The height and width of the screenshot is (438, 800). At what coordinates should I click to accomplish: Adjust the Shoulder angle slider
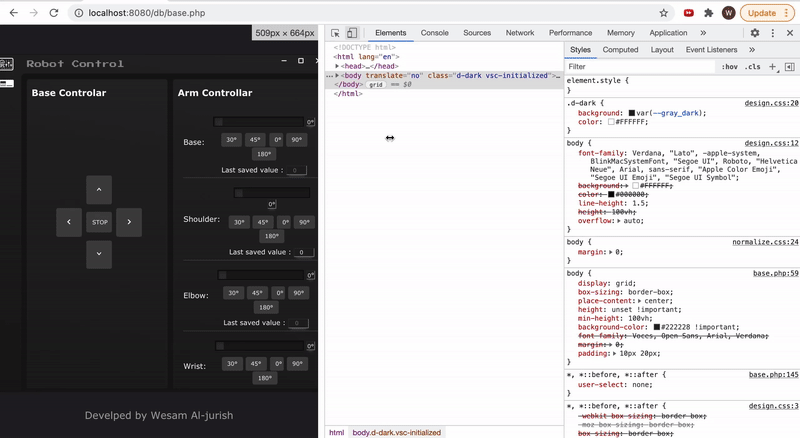[271, 192]
